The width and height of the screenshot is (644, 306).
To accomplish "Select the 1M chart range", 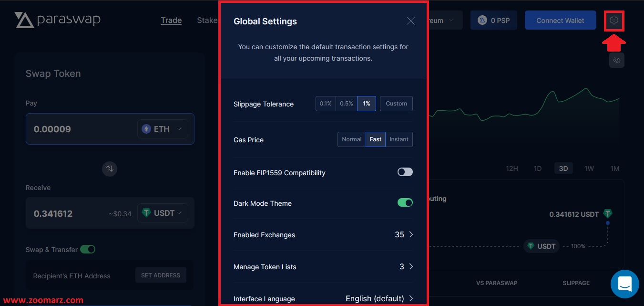I will [615, 169].
